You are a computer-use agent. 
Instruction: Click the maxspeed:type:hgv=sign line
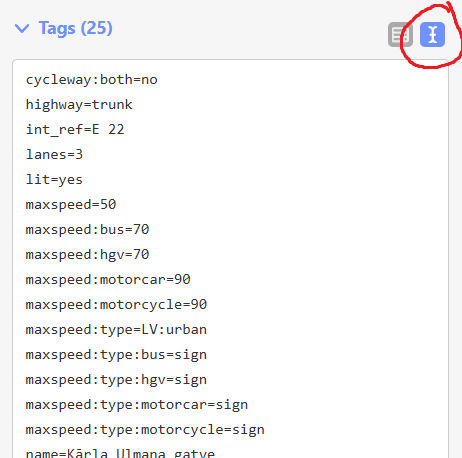pos(116,380)
